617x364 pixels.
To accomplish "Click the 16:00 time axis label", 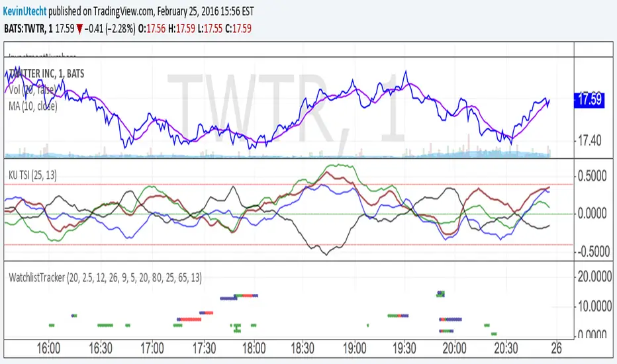I will pos(48,349).
